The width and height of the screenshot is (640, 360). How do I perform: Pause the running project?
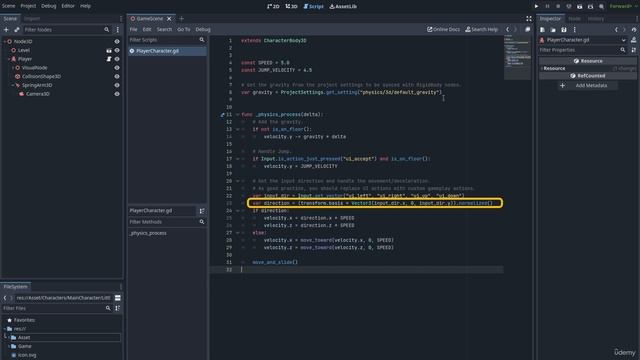[547, 6]
